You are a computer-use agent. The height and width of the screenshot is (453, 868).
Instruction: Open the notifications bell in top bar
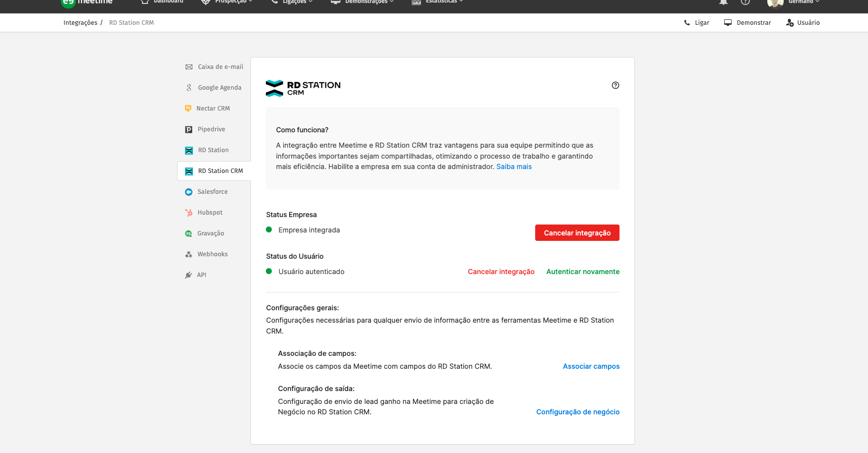click(x=724, y=1)
